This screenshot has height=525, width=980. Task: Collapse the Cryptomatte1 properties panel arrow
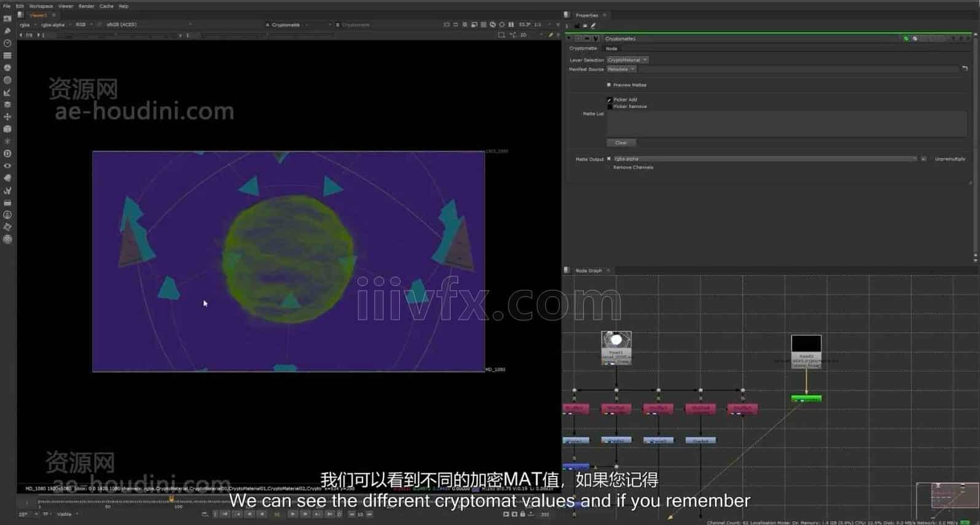point(569,39)
